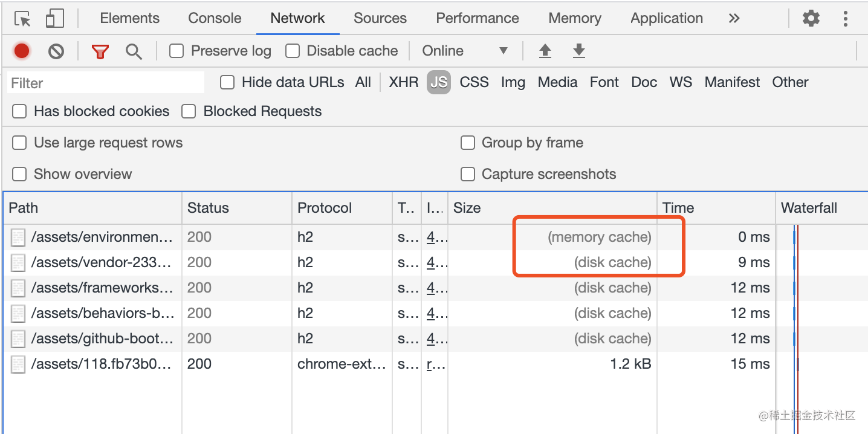Sort by the Size column header
The width and height of the screenshot is (868, 434).
(x=552, y=208)
